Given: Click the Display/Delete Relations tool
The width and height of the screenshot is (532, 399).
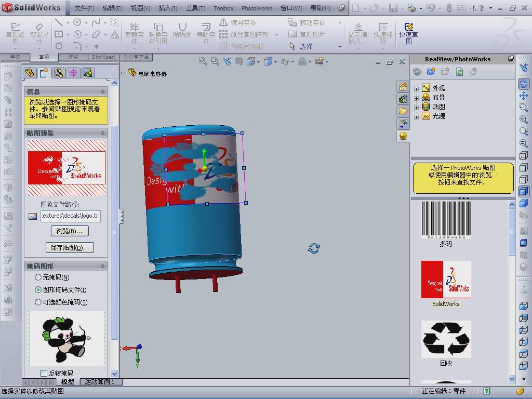Looking at the screenshot, I should [x=358, y=34].
